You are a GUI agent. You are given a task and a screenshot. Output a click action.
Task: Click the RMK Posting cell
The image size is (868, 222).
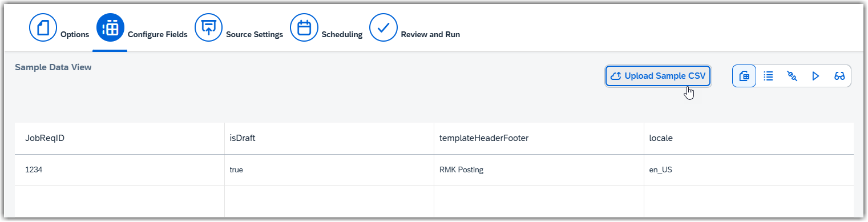coord(461,170)
